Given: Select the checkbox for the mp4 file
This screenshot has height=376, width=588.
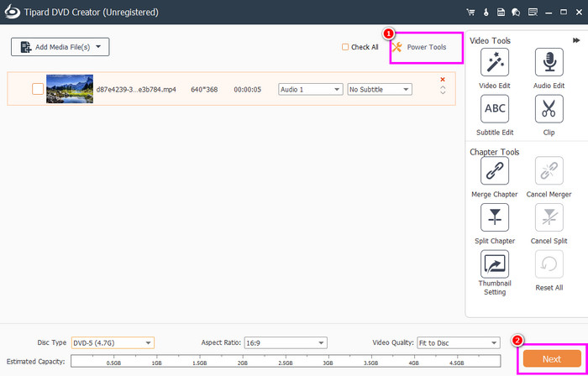Looking at the screenshot, I should (x=38, y=89).
